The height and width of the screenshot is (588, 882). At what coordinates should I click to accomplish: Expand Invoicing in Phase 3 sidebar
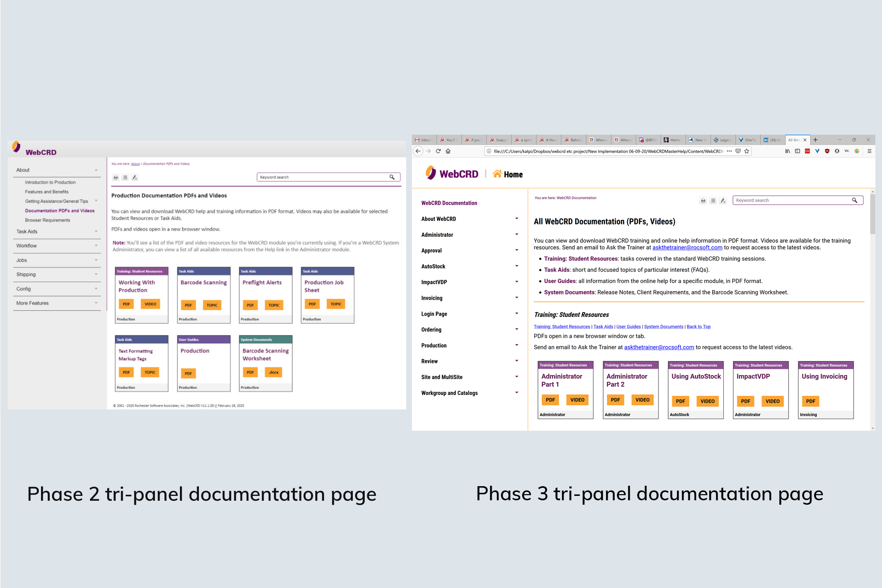[x=516, y=298]
